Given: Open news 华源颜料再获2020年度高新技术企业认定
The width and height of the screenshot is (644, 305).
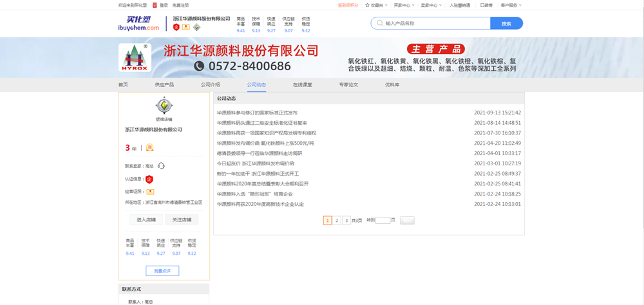Looking at the screenshot, I should click(260, 204).
